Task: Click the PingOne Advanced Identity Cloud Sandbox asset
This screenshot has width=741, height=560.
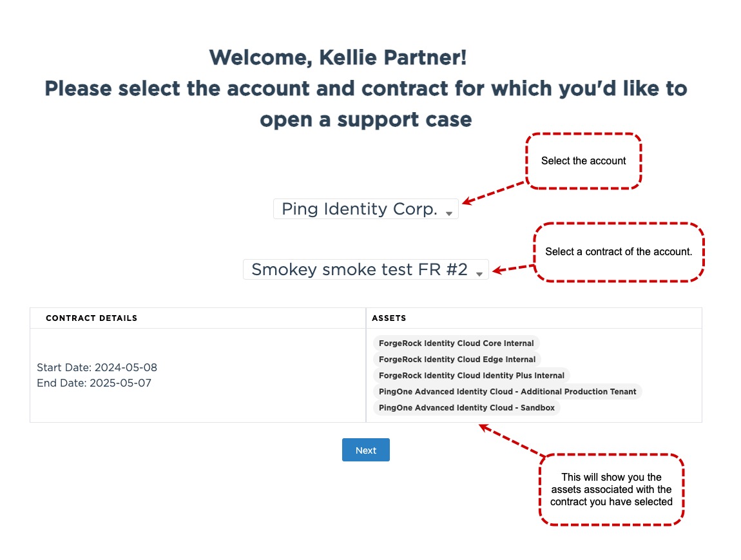Action: point(467,407)
